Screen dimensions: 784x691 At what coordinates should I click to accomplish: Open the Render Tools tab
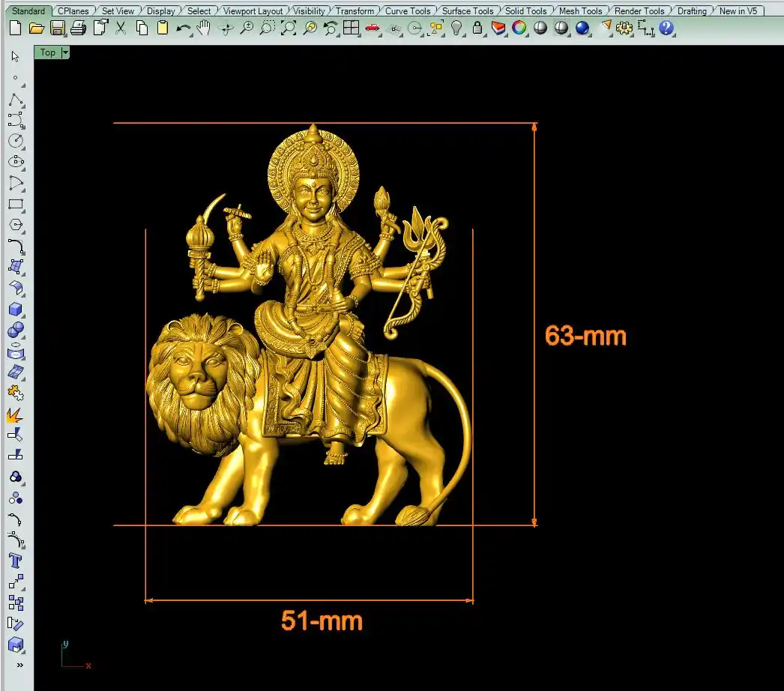(639, 11)
